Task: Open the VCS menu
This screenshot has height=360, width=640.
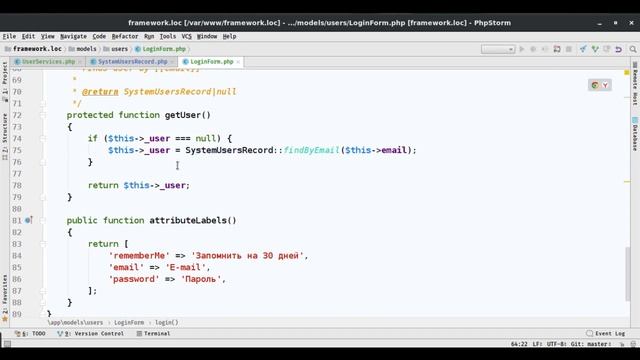Action: pos(187,36)
